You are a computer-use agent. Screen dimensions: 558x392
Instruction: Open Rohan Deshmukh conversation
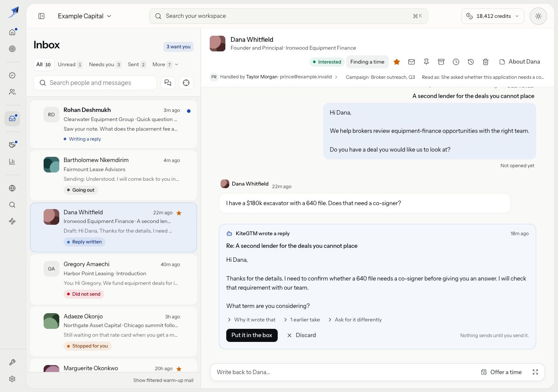click(x=113, y=124)
